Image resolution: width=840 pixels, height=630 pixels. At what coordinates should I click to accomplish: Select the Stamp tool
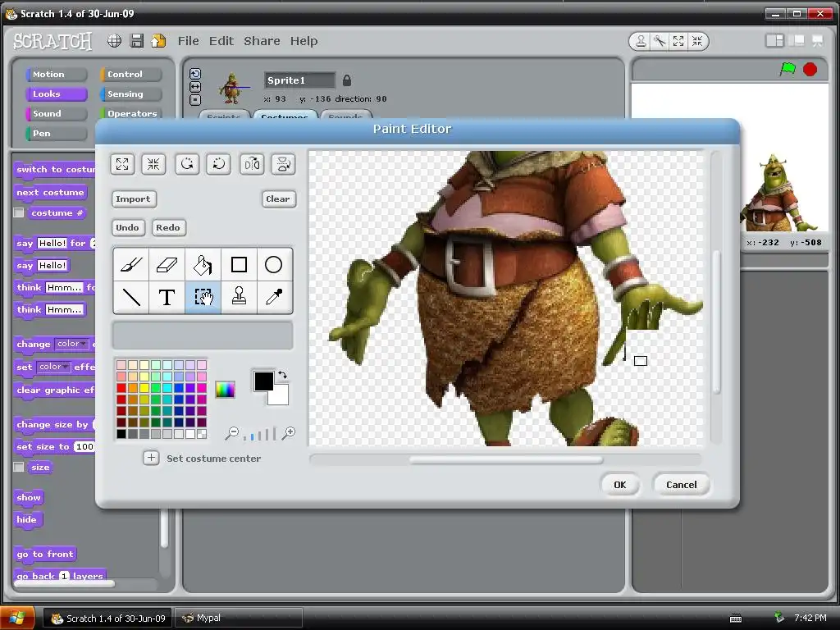click(239, 297)
